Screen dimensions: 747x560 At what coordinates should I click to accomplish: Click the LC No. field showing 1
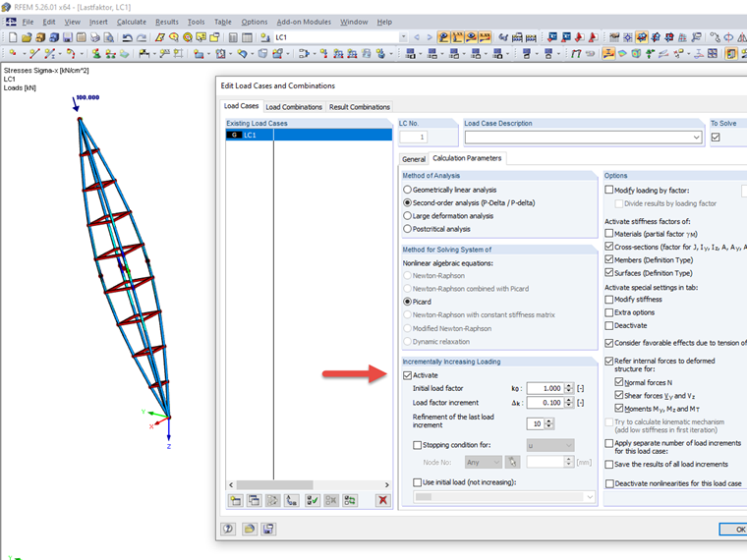pos(414,138)
